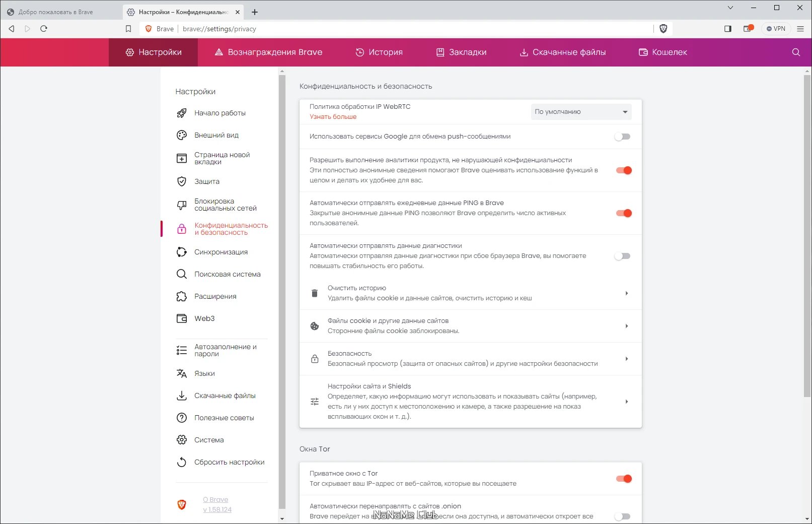
Task: Disable daily PING data toggle
Action: (624, 213)
